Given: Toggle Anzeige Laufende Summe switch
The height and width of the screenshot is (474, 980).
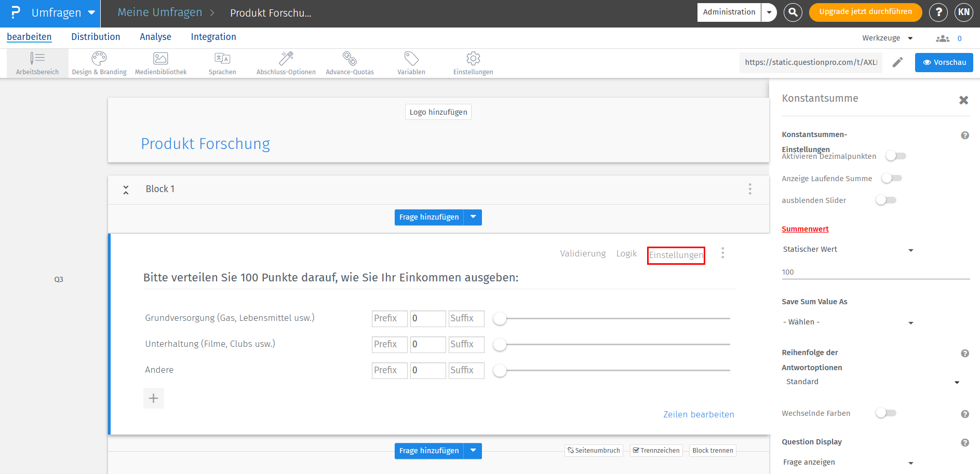Looking at the screenshot, I should pos(892,178).
